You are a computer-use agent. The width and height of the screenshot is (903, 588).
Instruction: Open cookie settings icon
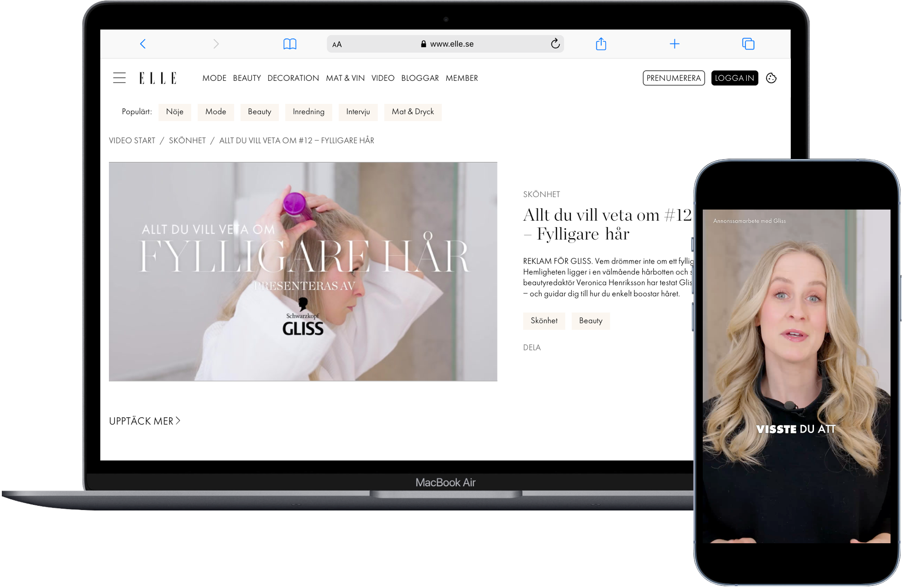pyautogui.click(x=771, y=78)
